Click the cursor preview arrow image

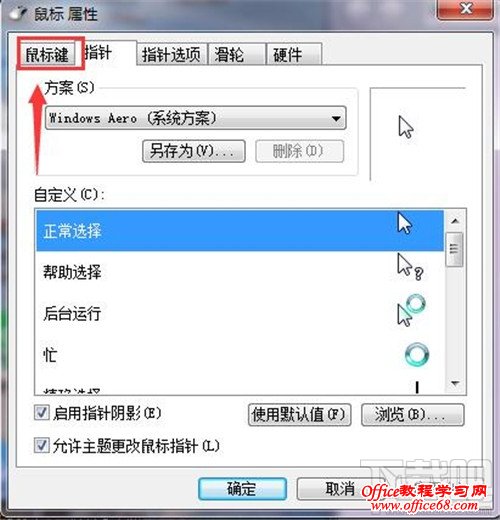406,127
